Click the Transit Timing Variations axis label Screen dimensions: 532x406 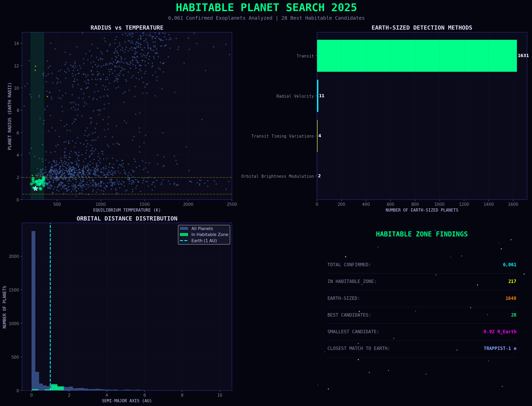pos(282,136)
